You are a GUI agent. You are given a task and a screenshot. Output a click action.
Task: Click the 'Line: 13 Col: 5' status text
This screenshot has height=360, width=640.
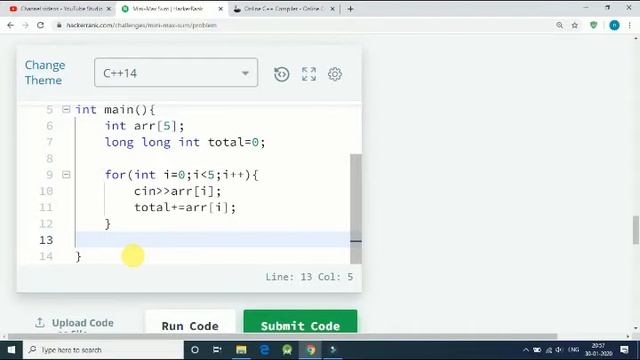[x=309, y=277]
